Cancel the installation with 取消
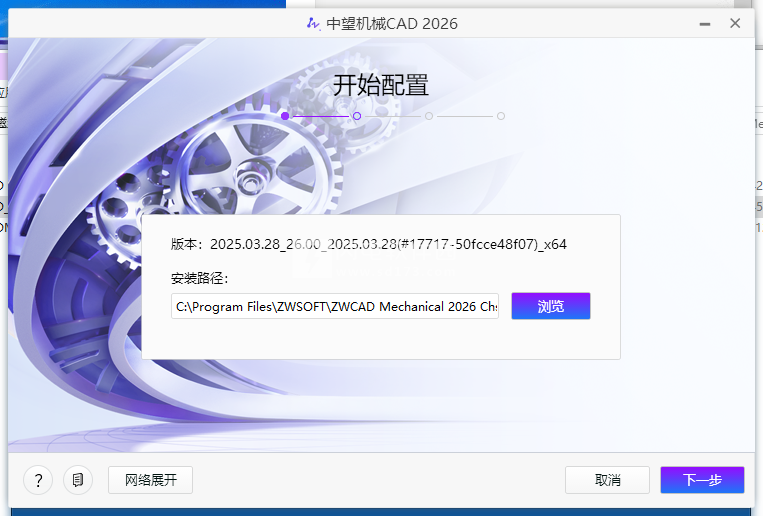Viewport: 763px width, 516px height. point(607,480)
